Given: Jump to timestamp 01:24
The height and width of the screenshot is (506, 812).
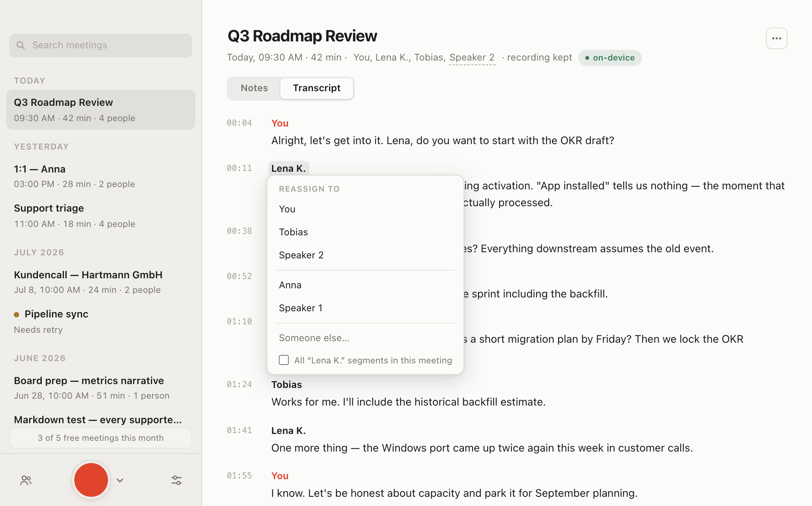Looking at the screenshot, I should click(239, 384).
